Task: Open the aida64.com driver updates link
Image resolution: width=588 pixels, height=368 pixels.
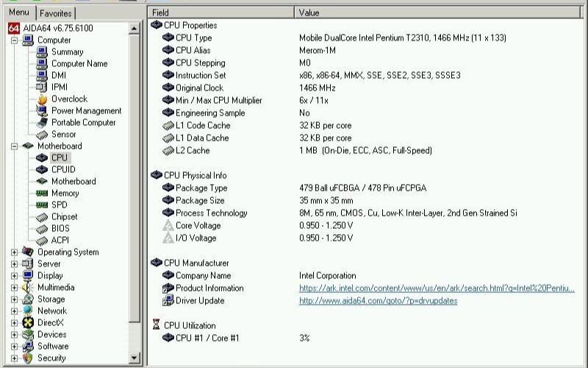Action: click(x=378, y=301)
